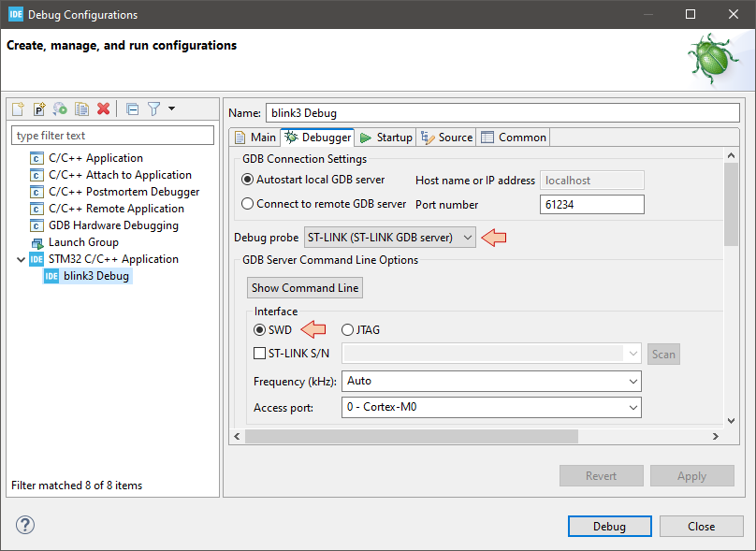Click the vertical scrollbar thumb

click(731, 204)
